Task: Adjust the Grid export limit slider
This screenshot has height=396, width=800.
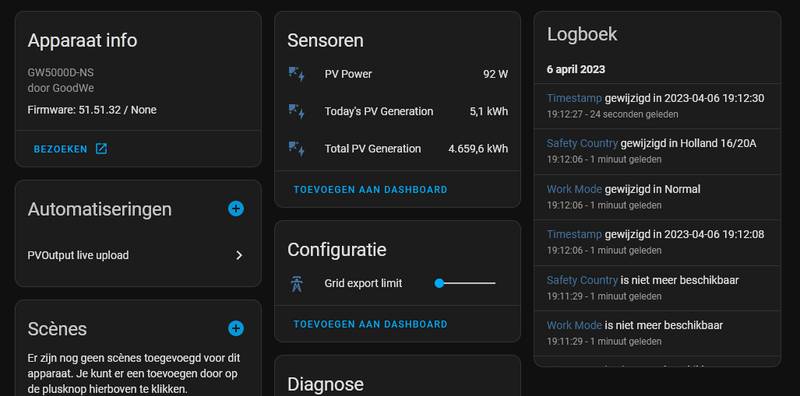Action: pyautogui.click(x=465, y=283)
